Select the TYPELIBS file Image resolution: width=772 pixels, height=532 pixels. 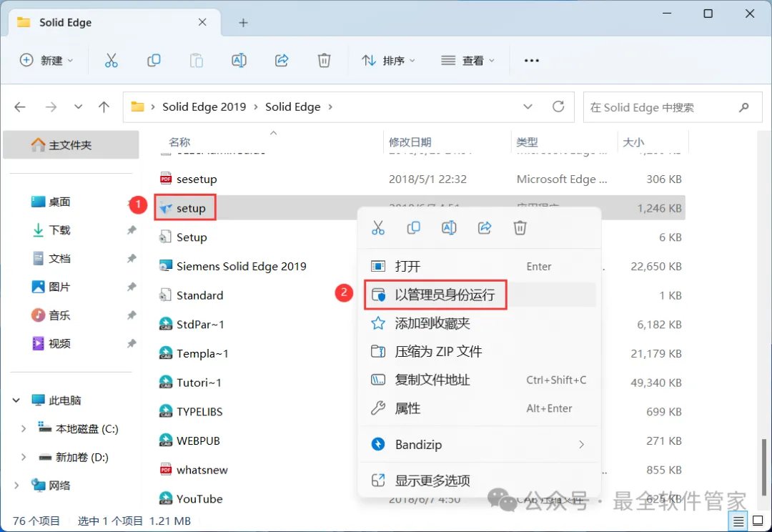click(x=191, y=412)
